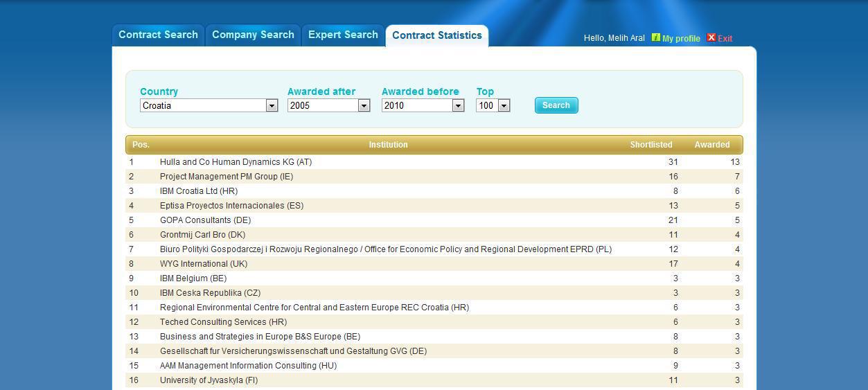This screenshot has width=868, height=390.
Task: Click awarded value 6 for IBM Croatia
Action: (737, 191)
